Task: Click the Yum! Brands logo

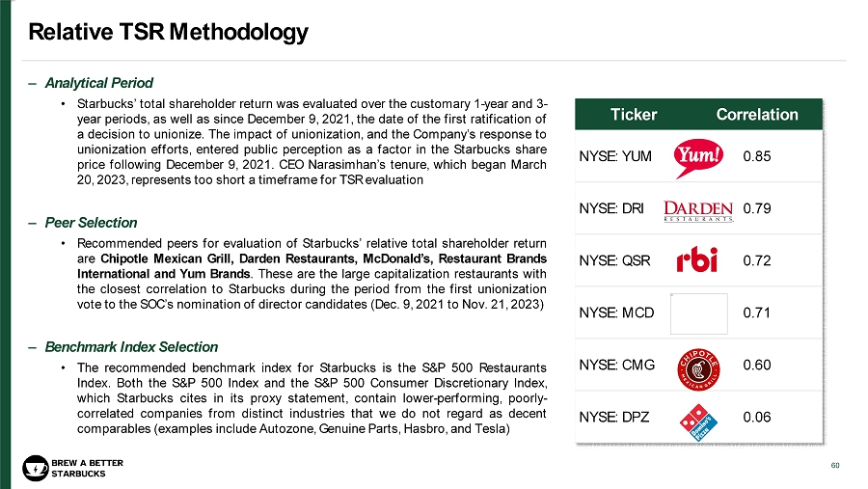Action: pyautogui.click(x=699, y=155)
